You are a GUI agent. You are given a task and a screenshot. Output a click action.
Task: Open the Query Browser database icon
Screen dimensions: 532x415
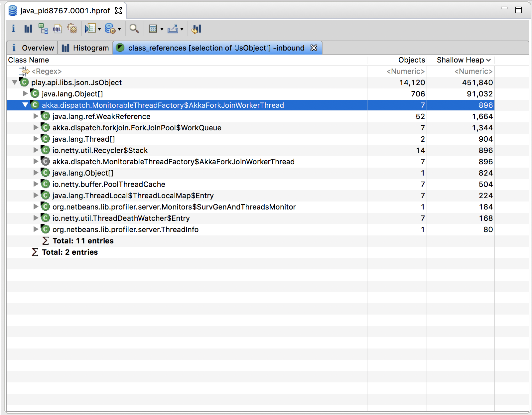point(110,29)
